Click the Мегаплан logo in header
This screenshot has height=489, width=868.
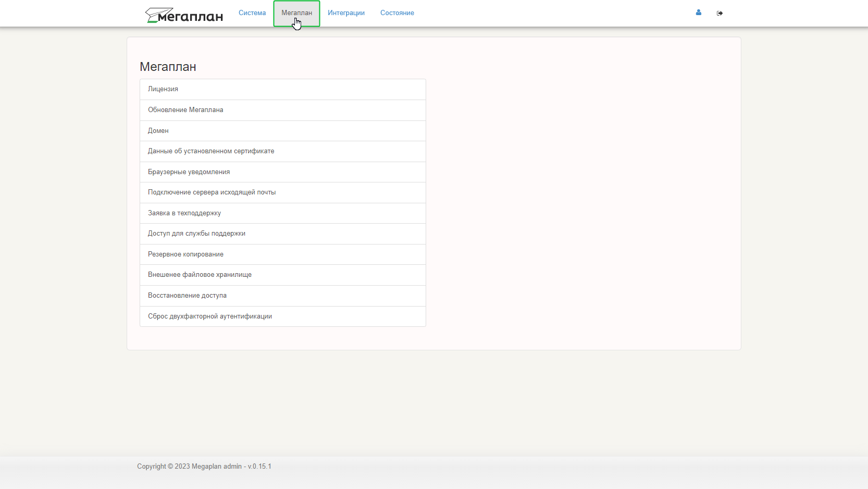pos(184,15)
